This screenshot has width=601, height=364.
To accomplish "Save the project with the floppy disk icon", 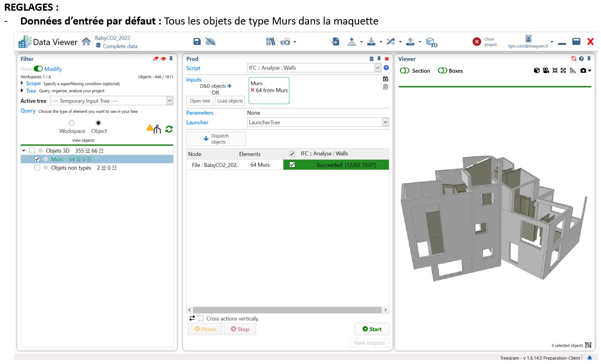I will coord(197,41).
